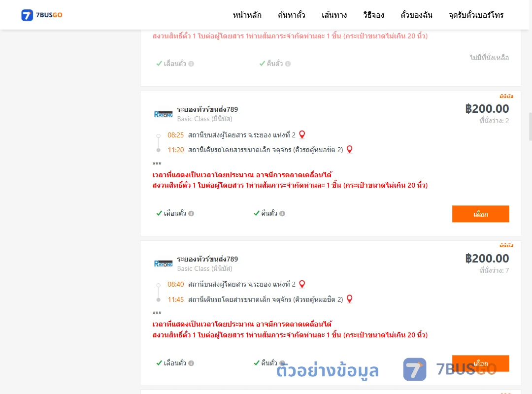Screen dimensions: 532x394
Task: Click จตุจักร station name beside 11:45
Action: (266, 299)
